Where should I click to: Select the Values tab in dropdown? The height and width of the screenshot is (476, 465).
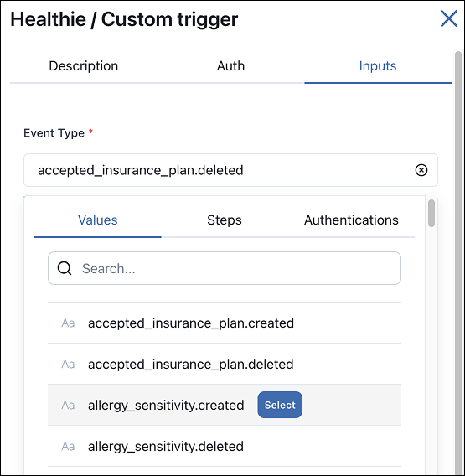tap(98, 220)
